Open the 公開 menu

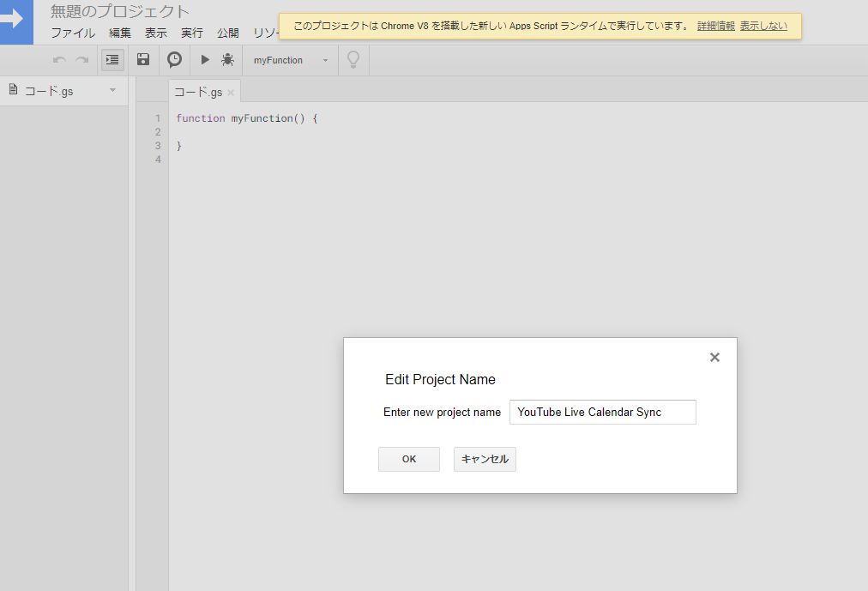click(228, 33)
